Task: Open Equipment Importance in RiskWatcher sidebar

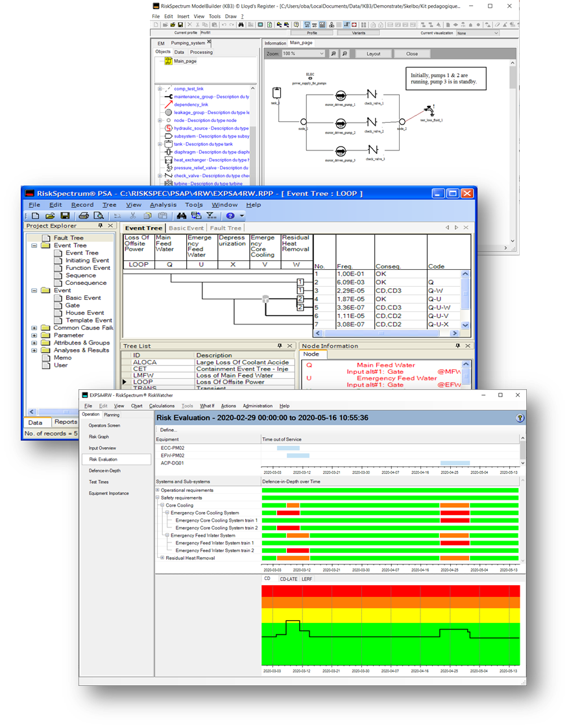Action: click(108, 494)
